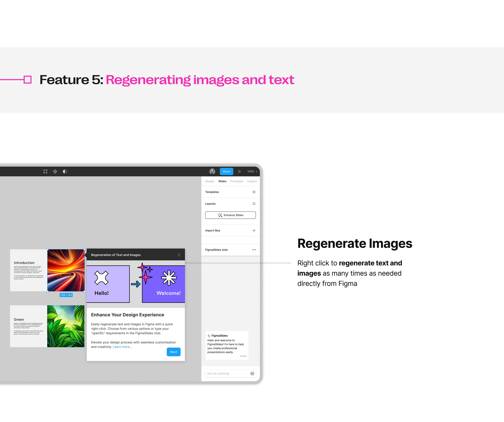Click the components diamond icon
This screenshot has width=504, height=422.
(x=55, y=171)
